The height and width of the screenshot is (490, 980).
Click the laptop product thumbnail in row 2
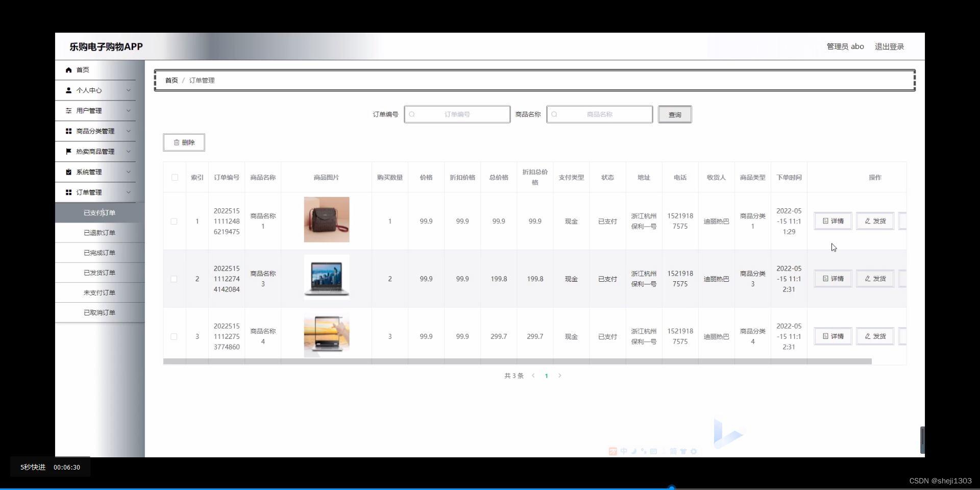point(327,278)
